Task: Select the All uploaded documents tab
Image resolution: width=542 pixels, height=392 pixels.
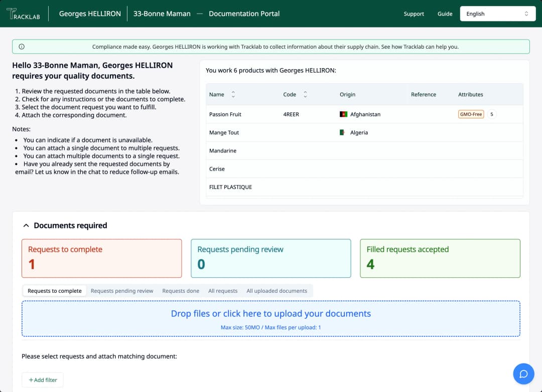Action: tap(277, 291)
